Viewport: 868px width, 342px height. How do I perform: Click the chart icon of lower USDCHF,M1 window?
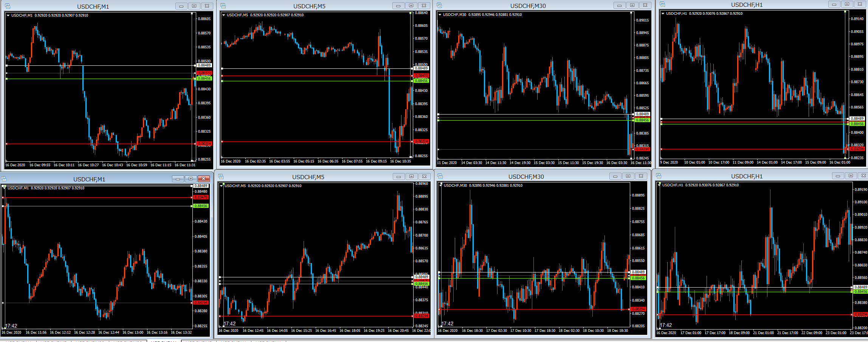pos(4,179)
